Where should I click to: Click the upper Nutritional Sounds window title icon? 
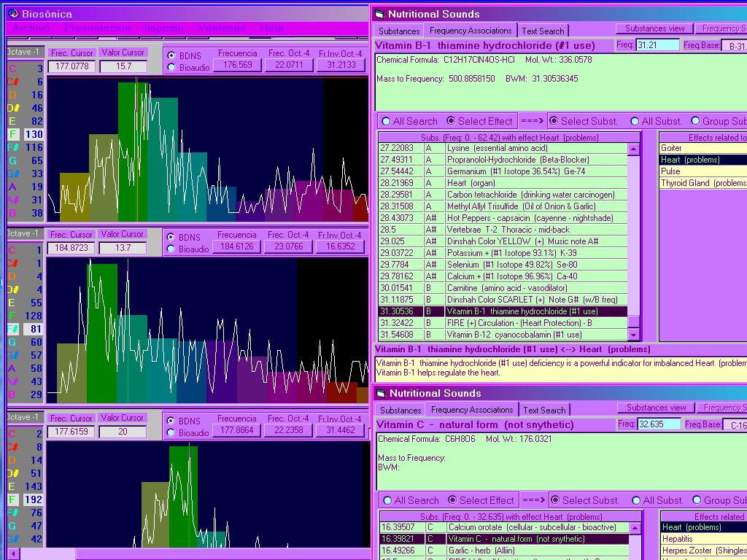coord(379,14)
